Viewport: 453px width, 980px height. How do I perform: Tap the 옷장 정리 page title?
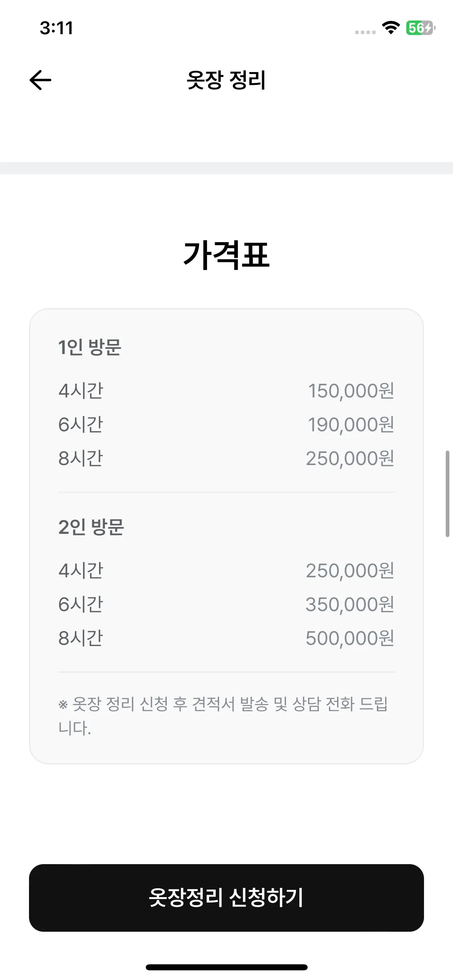pos(226,80)
